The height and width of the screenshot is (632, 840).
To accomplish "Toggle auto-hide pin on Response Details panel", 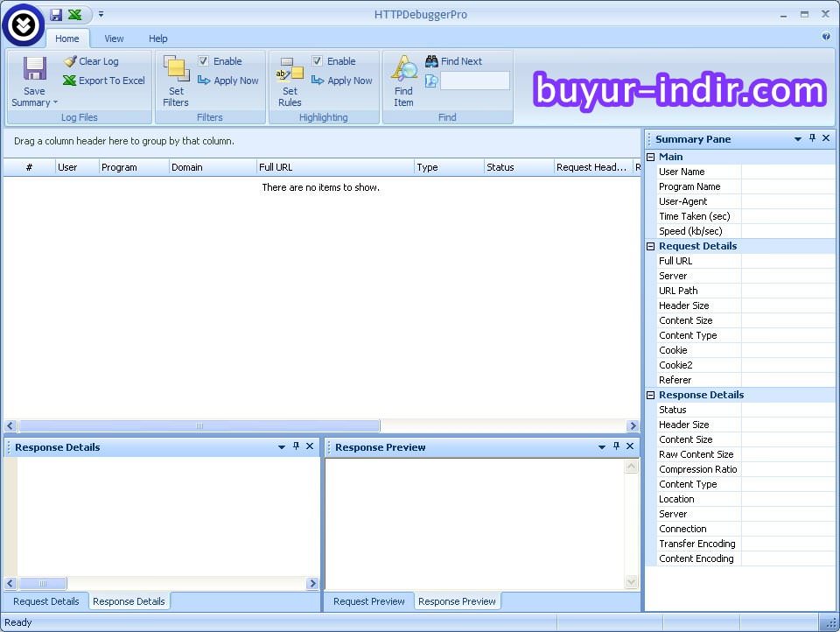I will point(296,446).
